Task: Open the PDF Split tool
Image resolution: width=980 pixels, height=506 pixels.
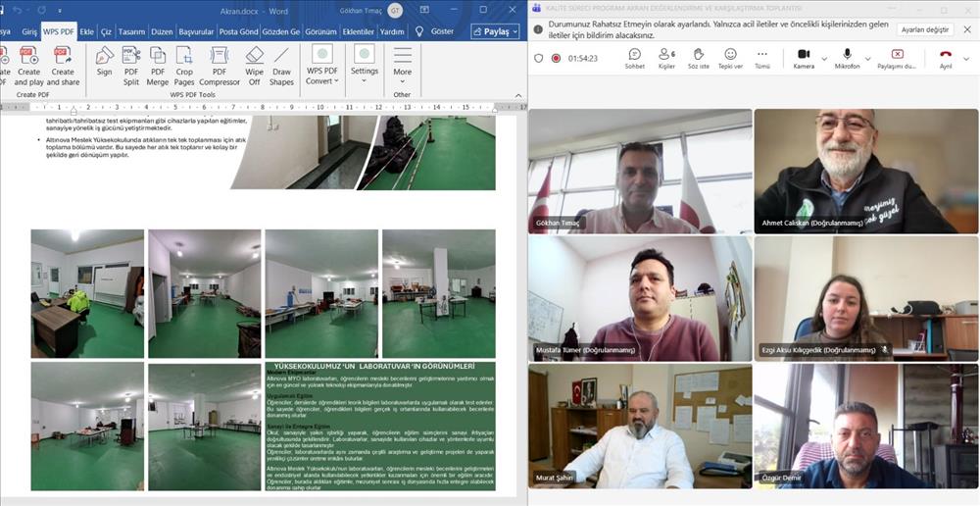Action: point(131,65)
